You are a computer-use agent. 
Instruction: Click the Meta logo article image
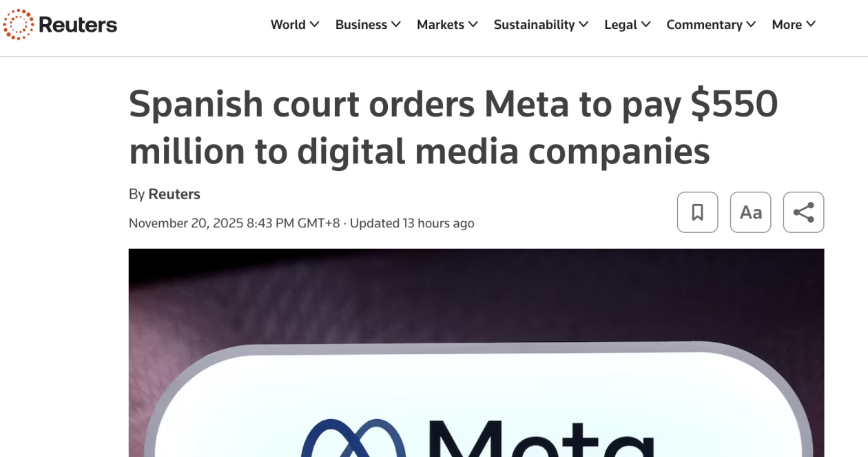pos(476,353)
